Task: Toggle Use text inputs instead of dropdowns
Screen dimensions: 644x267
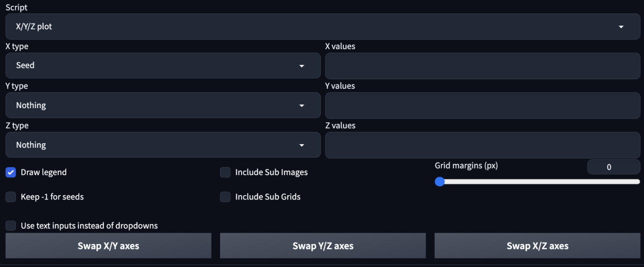Action: (11, 226)
